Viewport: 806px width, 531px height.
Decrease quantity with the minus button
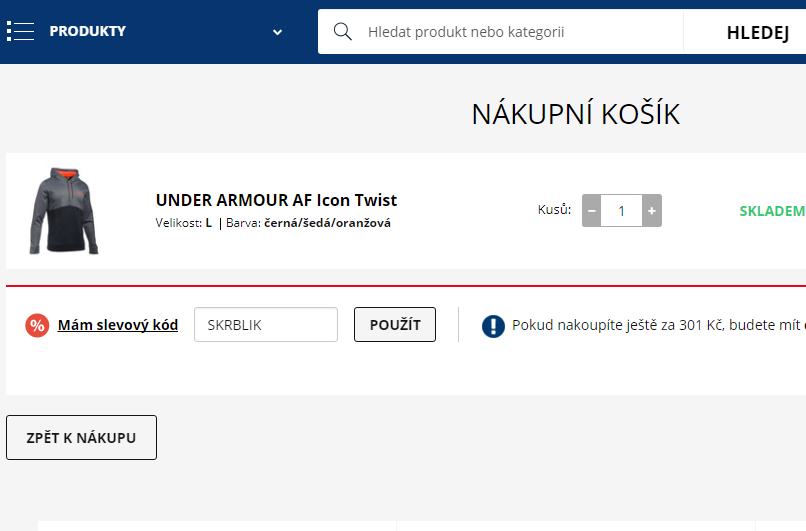click(592, 211)
